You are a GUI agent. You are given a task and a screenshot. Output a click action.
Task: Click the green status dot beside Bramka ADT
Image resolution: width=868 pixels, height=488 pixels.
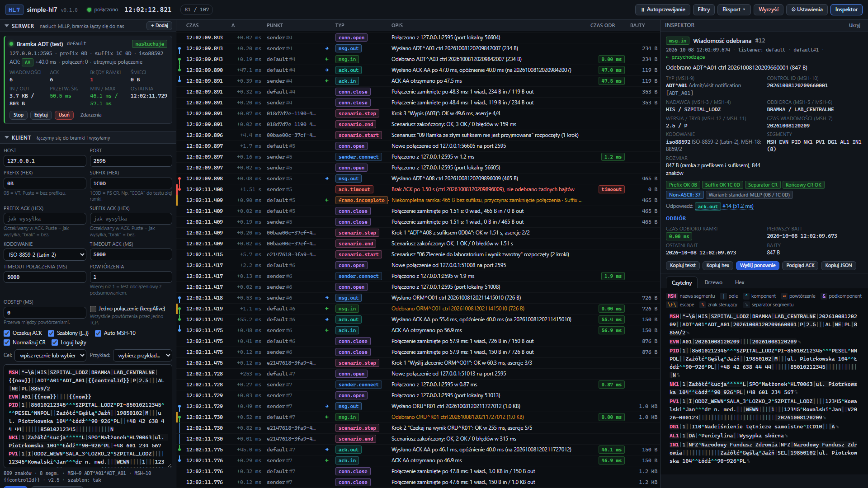(11, 44)
